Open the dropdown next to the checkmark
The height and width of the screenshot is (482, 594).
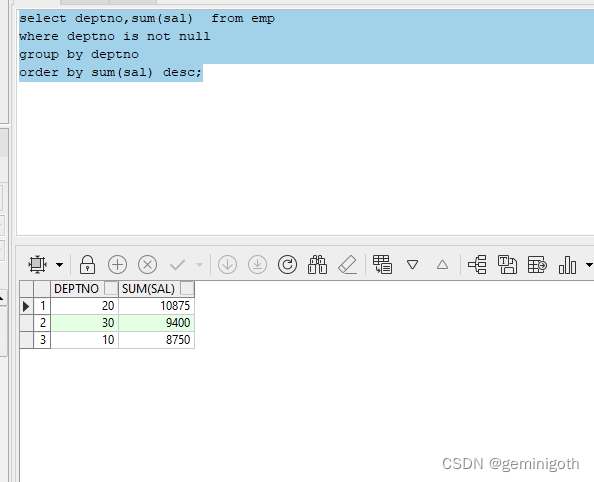point(199,265)
